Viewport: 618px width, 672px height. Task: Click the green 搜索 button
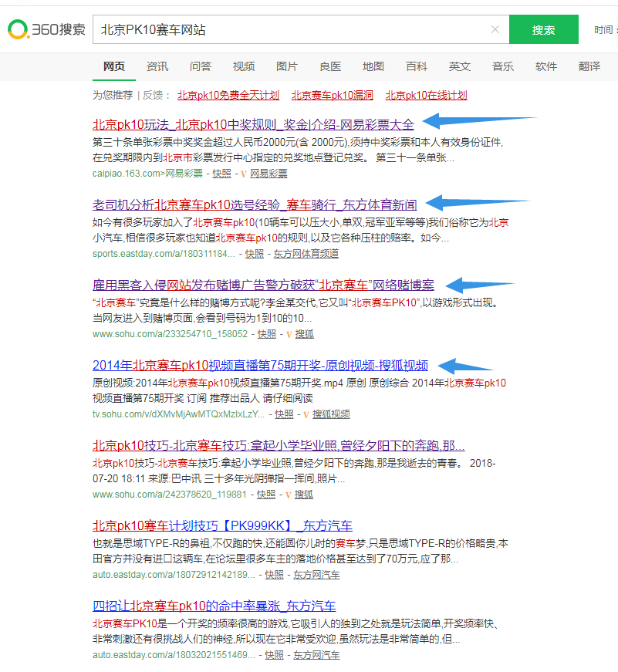pyautogui.click(x=543, y=29)
